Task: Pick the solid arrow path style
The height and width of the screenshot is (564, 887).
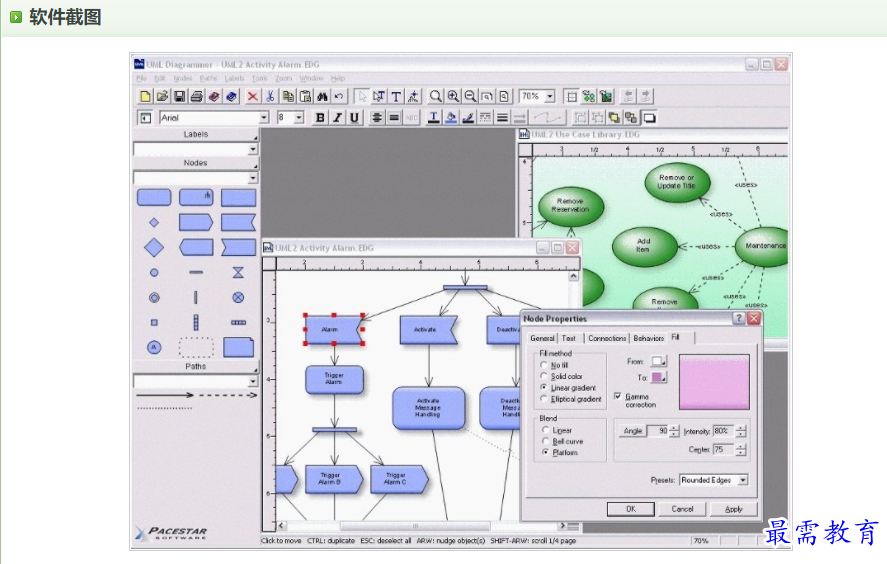Action: [165, 395]
